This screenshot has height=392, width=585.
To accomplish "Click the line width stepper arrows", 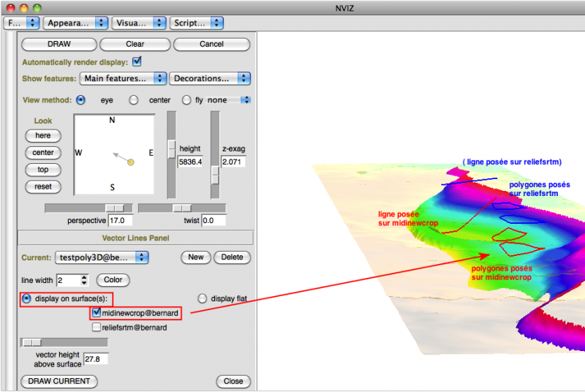I will (85, 280).
